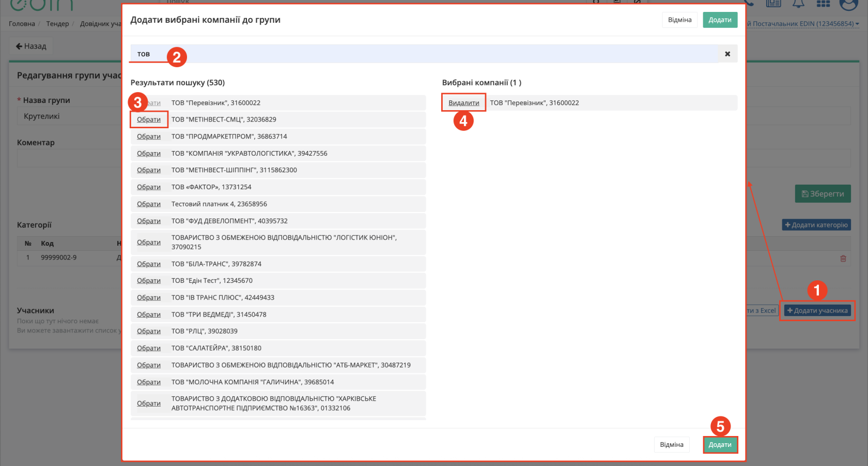Screen dimensions: 868x466
Task: Click the phone contact icon in header
Action: [x=749, y=4]
